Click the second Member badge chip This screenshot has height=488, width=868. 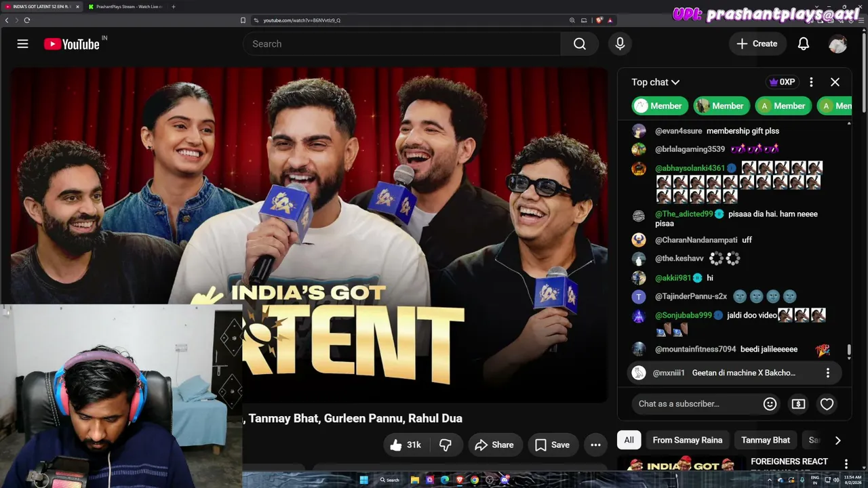(x=722, y=106)
